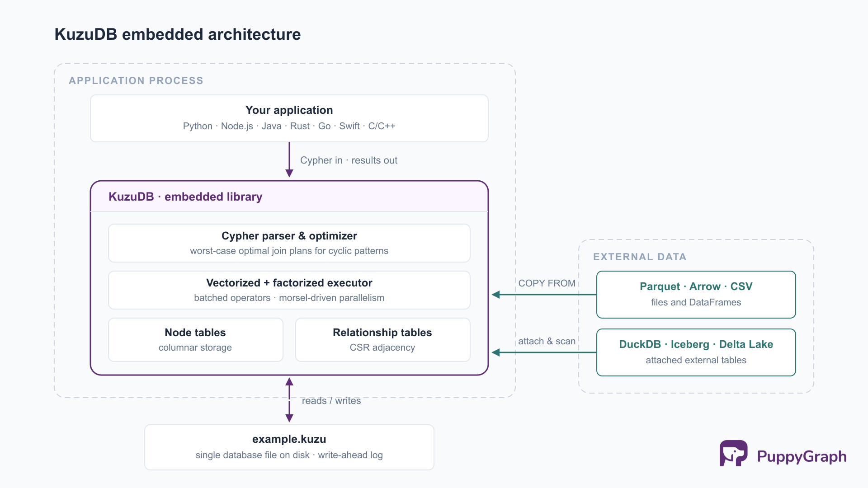
Task: Click the 'files and DataFrames' caption
Action: [x=696, y=302]
